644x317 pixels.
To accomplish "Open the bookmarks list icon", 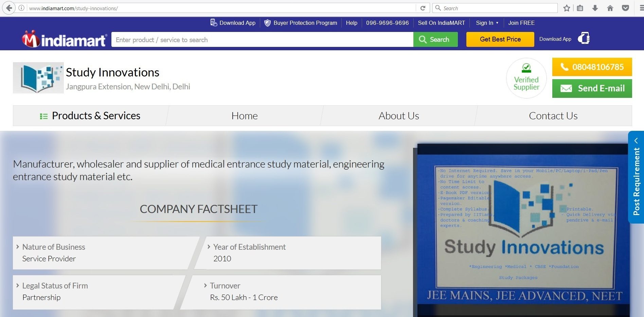I will pyautogui.click(x=580, y=8).
